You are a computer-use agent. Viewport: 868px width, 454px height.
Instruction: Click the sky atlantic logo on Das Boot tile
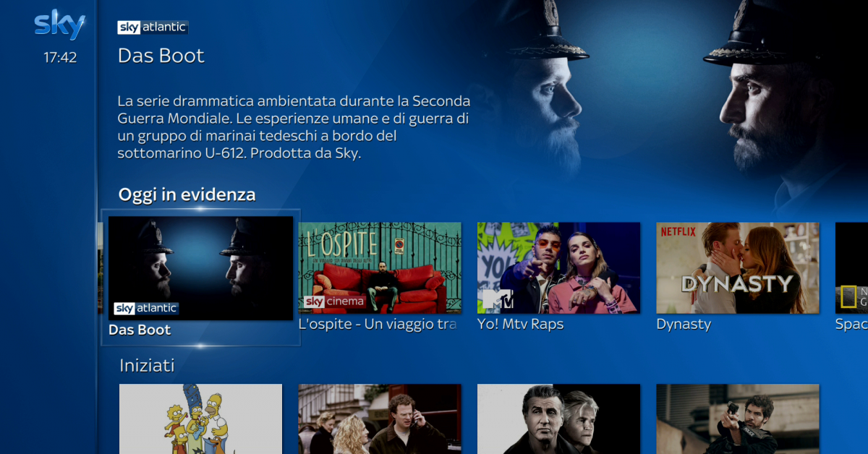point(146,308)
